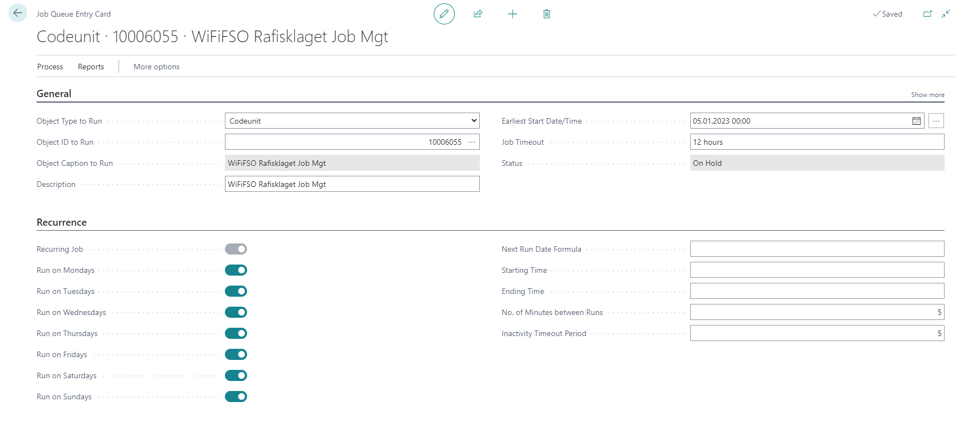The width and height of the screenshot is (980, 432).
Task: Open the Process menu
Action: pos(50,67)
